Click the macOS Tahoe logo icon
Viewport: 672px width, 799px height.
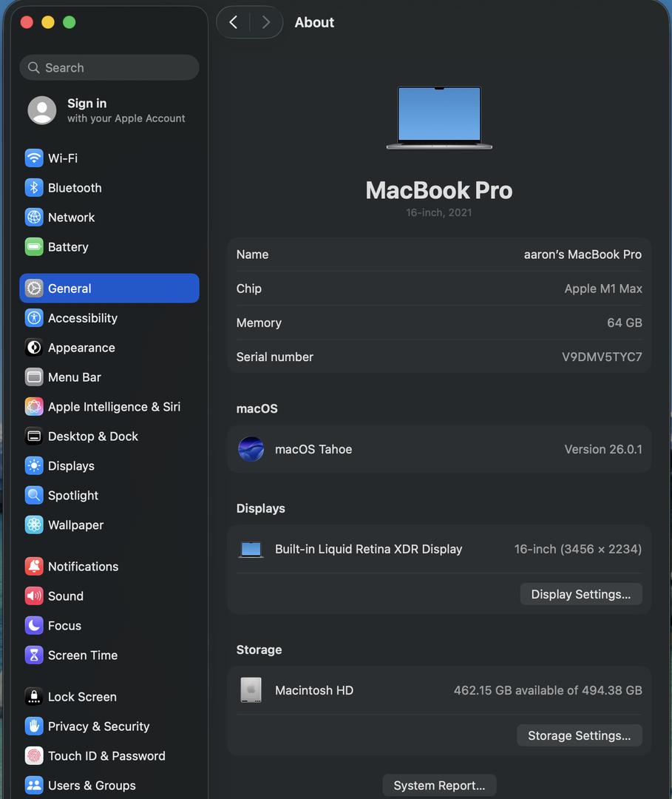tap(251, 449)
